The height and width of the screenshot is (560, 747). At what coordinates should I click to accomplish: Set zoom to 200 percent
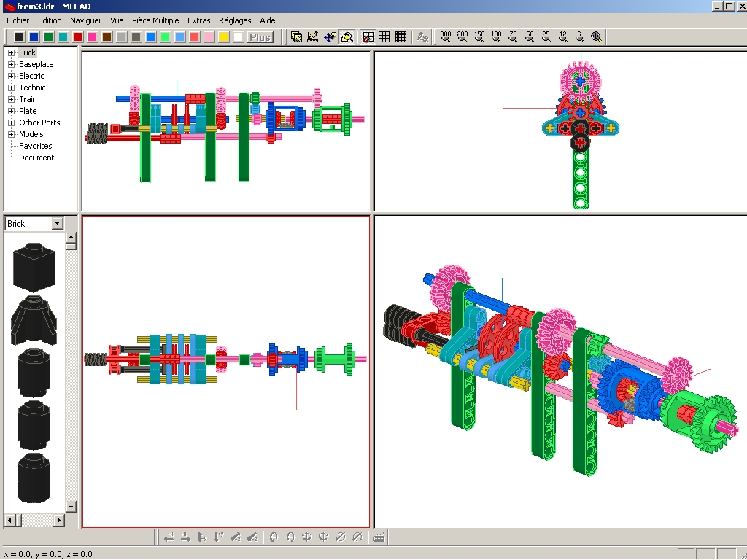[x=462, y=36]
